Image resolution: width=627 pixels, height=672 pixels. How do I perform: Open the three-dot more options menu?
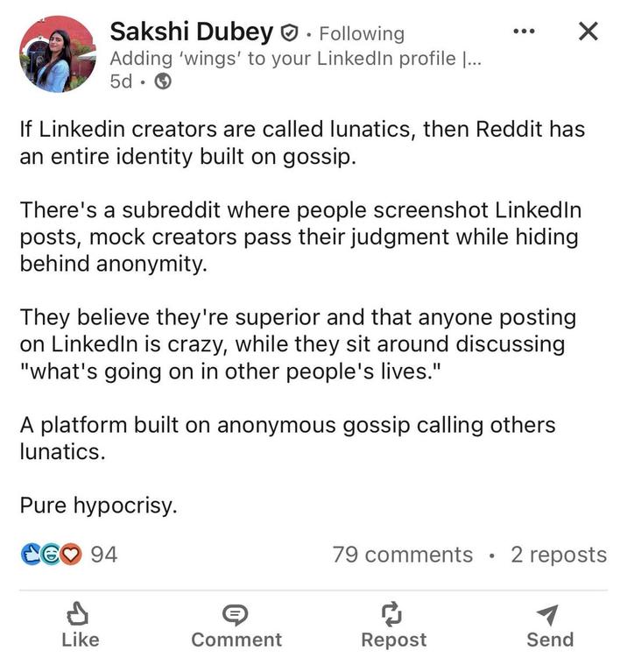coord(523,32)
